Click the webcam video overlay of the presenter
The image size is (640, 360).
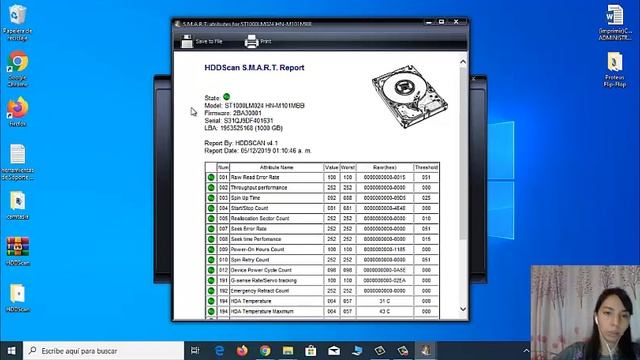[585, 313]
